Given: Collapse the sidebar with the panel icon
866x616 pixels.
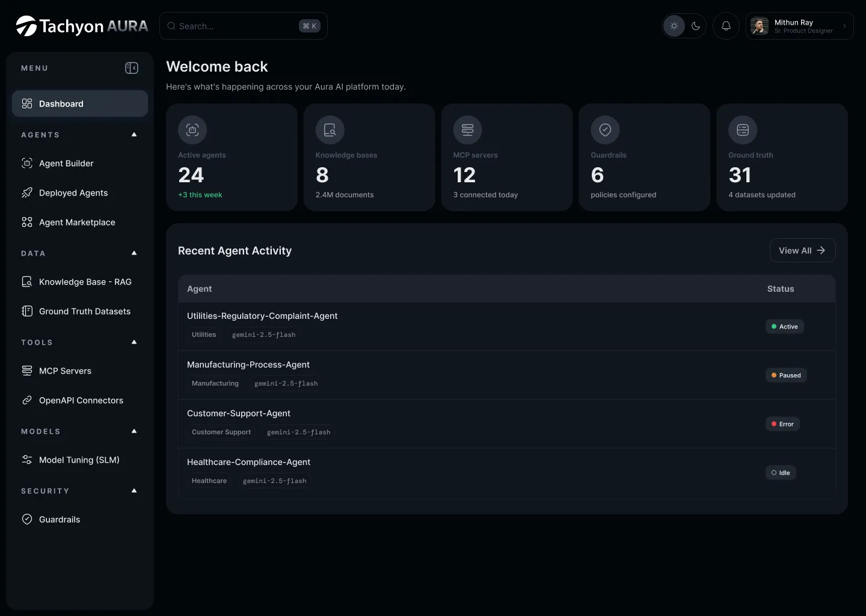Looking at the screenshot, I should pyautogui.click(x=132, y=68).
